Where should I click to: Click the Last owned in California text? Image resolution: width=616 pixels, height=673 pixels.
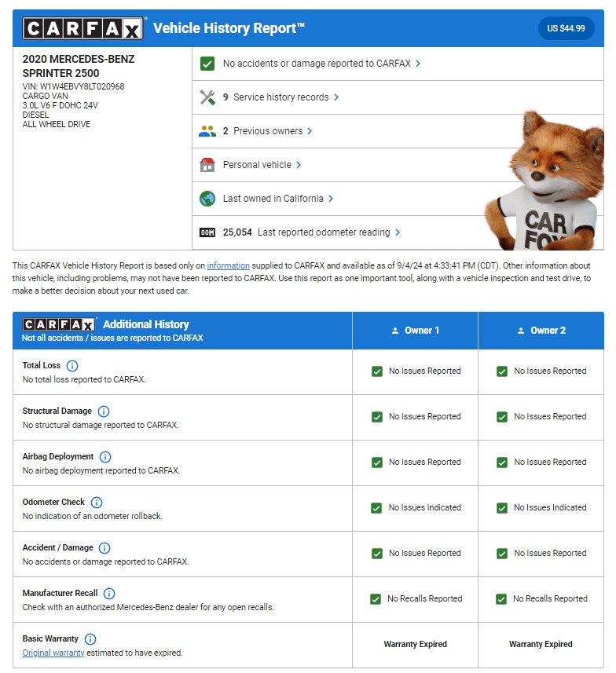tap(273, 199)
